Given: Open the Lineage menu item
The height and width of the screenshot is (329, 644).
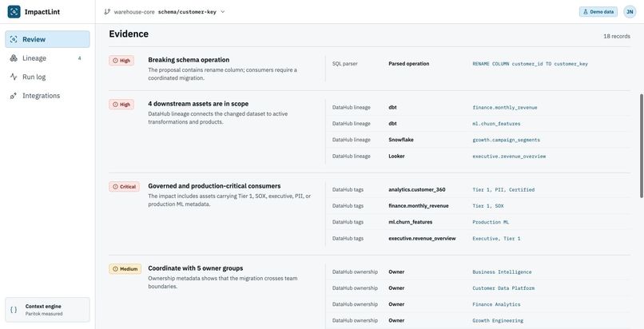Looking at the screenshot, I should 48,58.
